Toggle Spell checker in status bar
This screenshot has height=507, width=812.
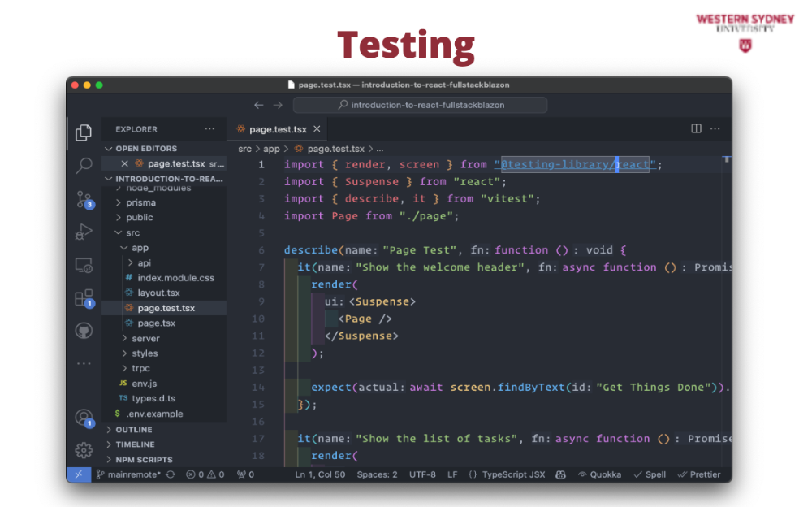click(x=650, y=474)
